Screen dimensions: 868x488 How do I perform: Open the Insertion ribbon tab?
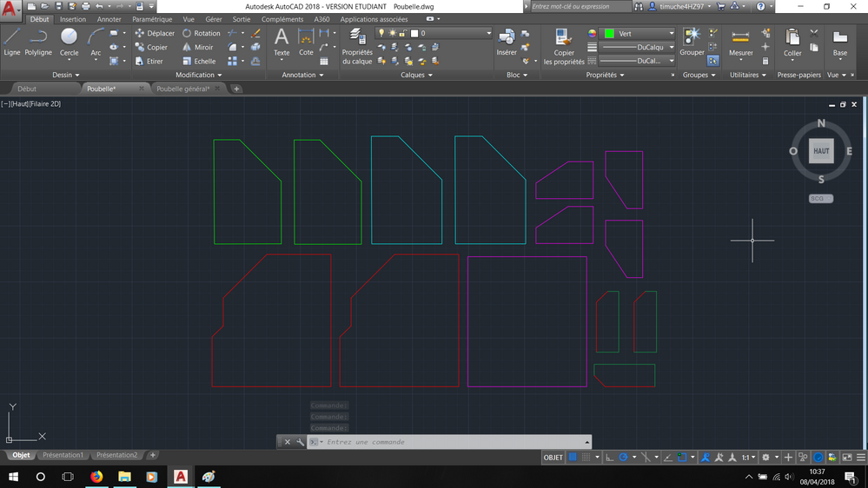[73, 19]
